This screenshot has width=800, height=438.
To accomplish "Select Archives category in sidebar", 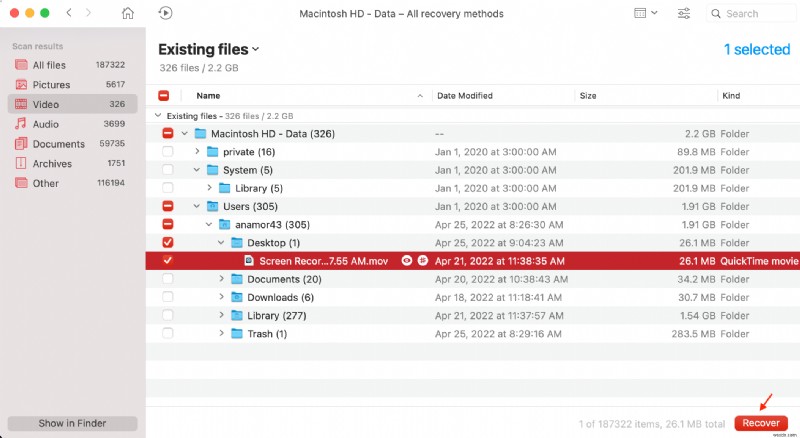I will point(72,163).
